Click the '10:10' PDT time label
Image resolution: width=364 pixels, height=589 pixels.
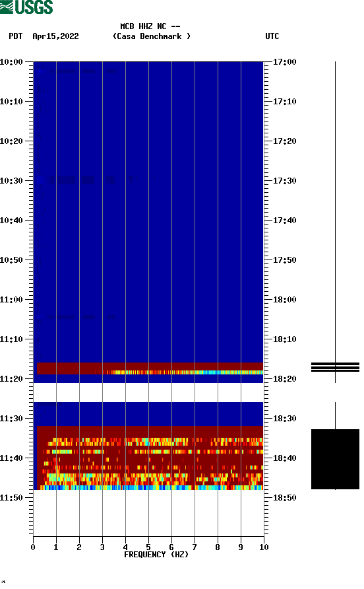(x=12, y=102)
